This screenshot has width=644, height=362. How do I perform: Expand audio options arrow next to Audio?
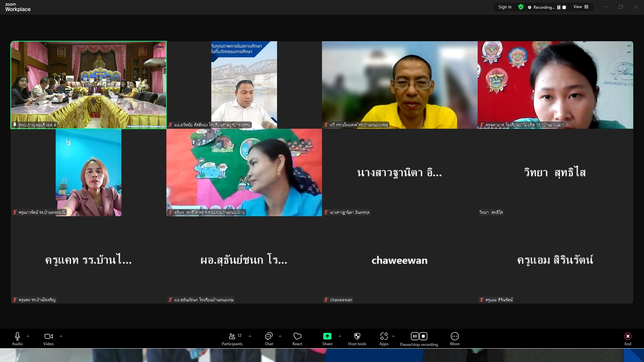point(28,336)
